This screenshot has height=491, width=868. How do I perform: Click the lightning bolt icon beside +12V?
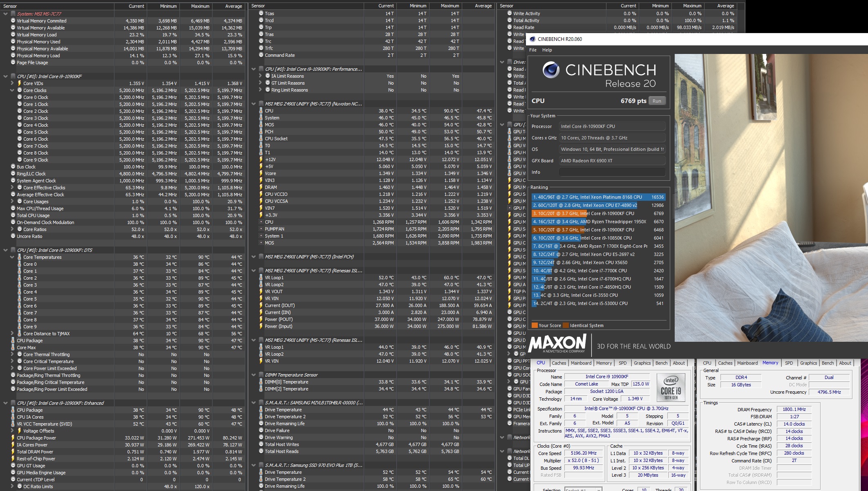[261, 159]
